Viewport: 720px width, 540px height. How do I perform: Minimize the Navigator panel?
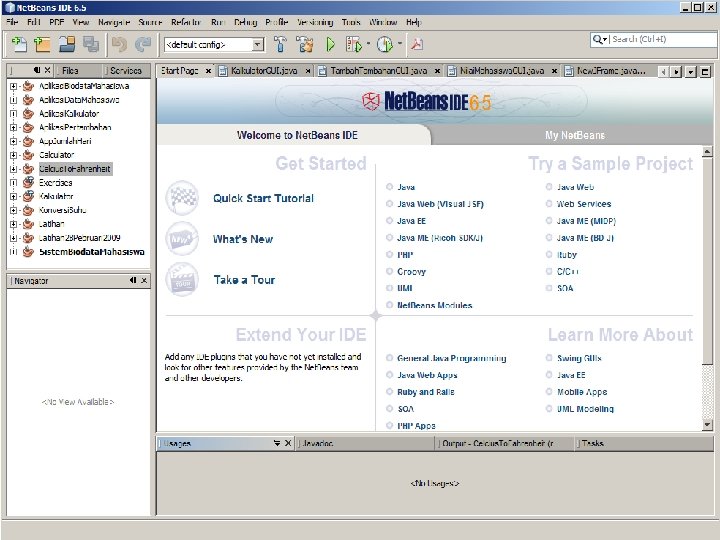(133, 280)
